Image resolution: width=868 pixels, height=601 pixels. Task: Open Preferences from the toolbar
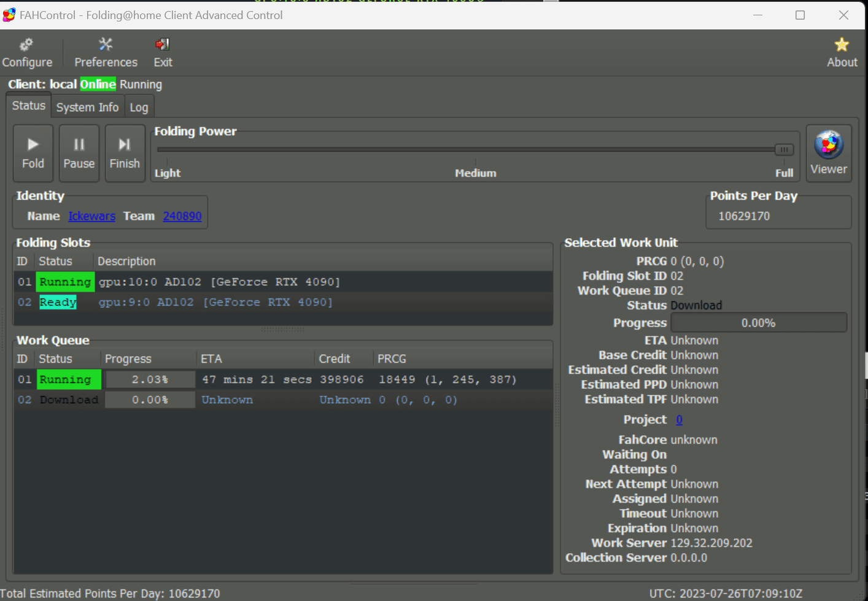tap(106, 53)
